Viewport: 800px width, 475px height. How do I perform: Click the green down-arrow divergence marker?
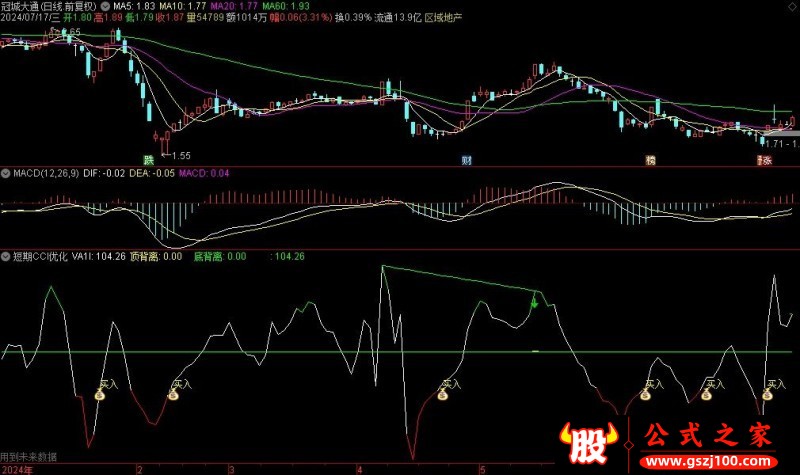point(534,303)
